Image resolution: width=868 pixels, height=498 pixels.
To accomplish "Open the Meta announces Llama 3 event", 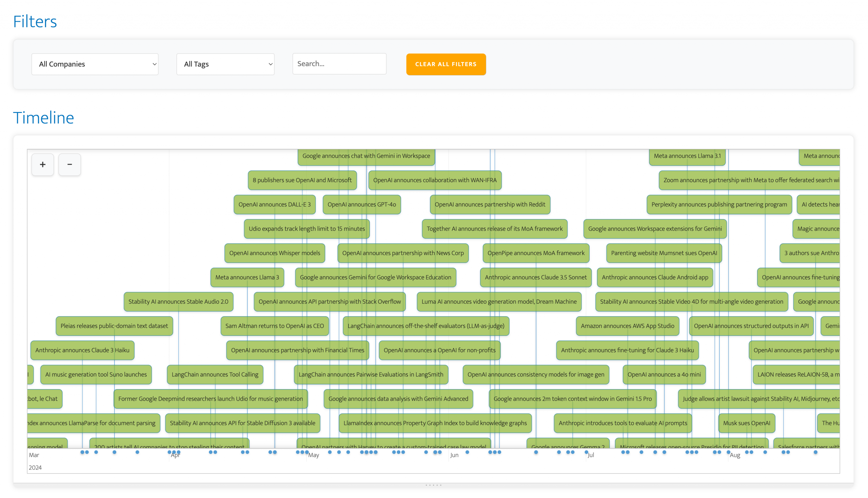I will 247,277.
